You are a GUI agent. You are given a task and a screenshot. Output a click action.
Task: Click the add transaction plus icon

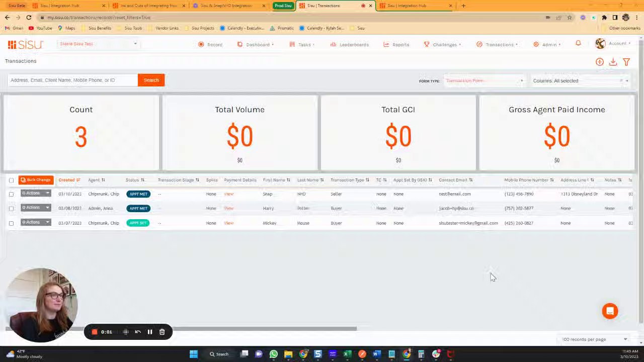600,62
